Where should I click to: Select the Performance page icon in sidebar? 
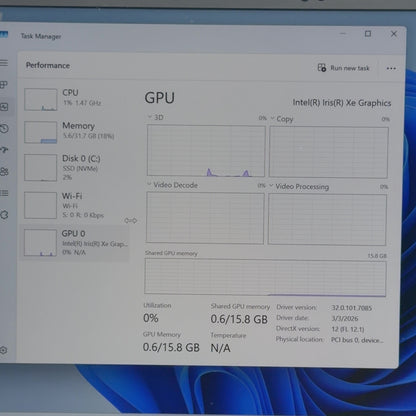point(4,107)
